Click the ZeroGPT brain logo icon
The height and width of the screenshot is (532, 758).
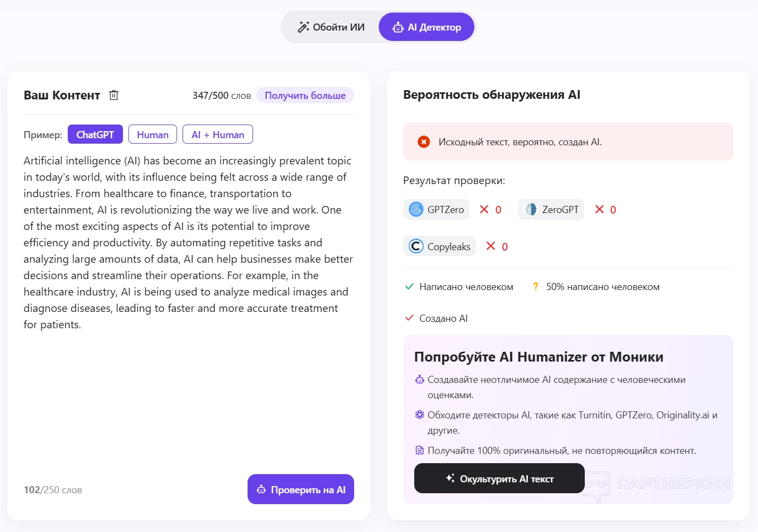531,209
